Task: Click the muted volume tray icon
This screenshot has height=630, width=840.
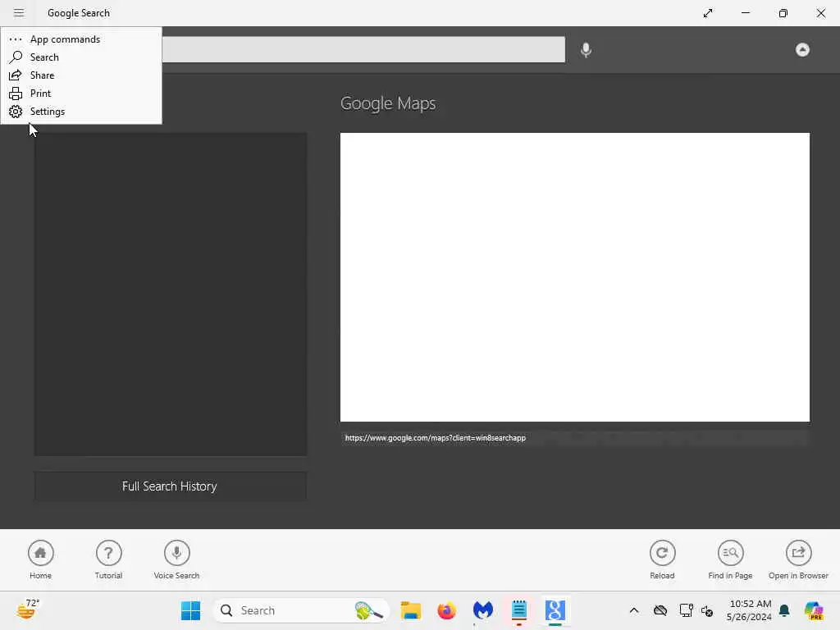Action: coord(707,610)
